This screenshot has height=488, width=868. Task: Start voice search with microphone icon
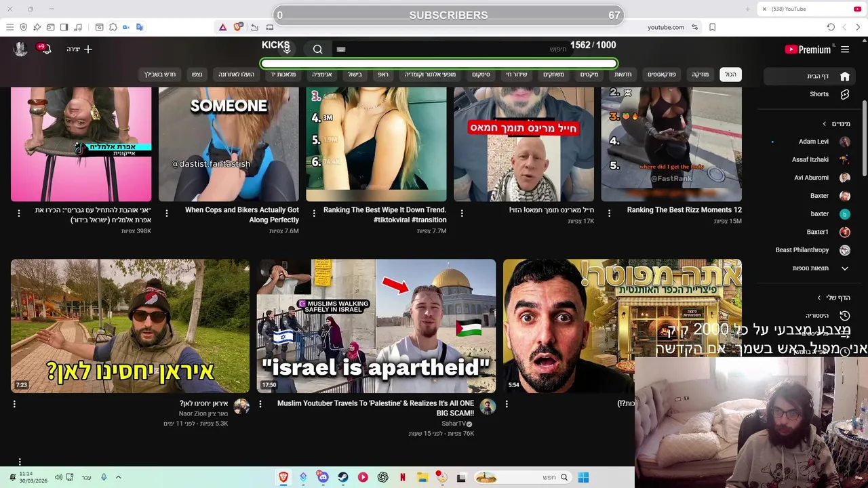click(x=287, y=49)
